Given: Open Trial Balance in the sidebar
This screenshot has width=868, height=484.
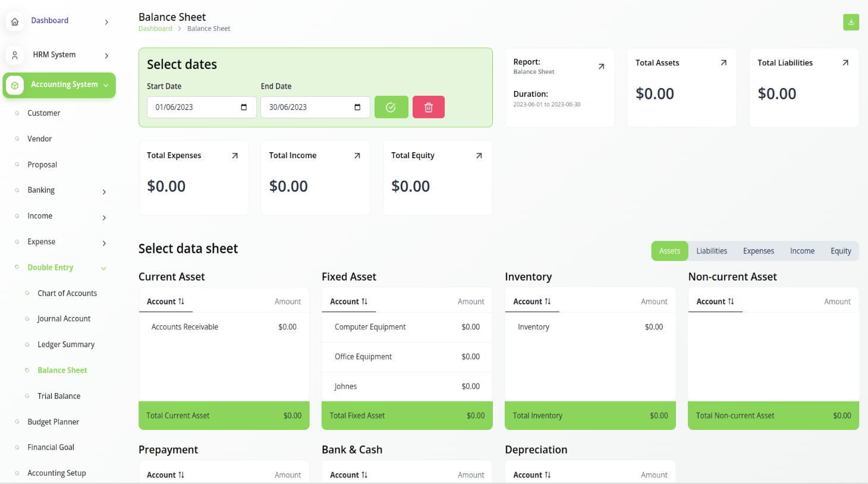Looking at the screenshot, I should click(59, 396).
